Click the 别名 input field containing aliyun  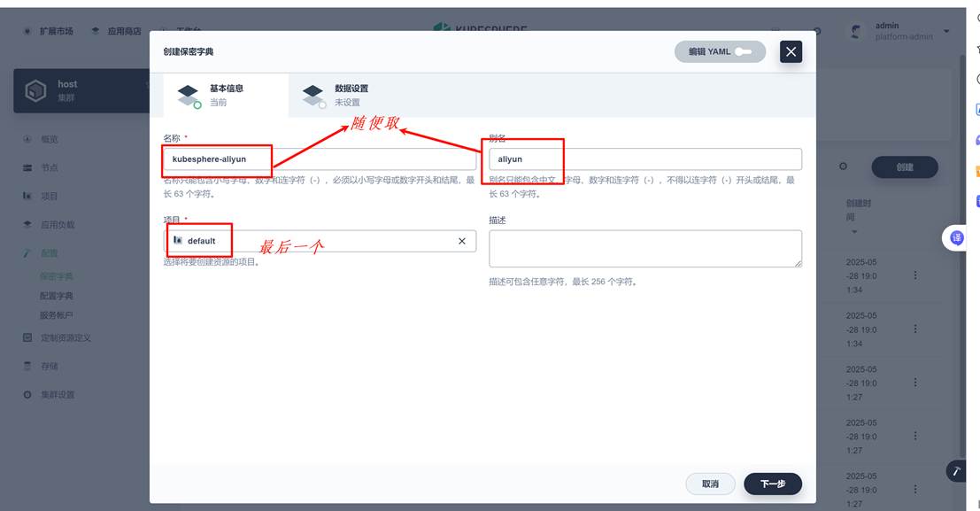pyautogui.click(x=645, y=159)
